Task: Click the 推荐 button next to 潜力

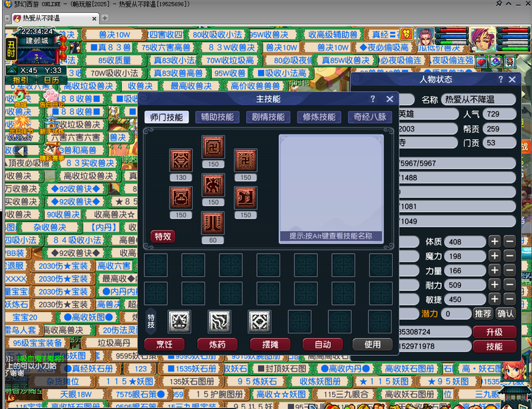Action: [x=483, y=314]
